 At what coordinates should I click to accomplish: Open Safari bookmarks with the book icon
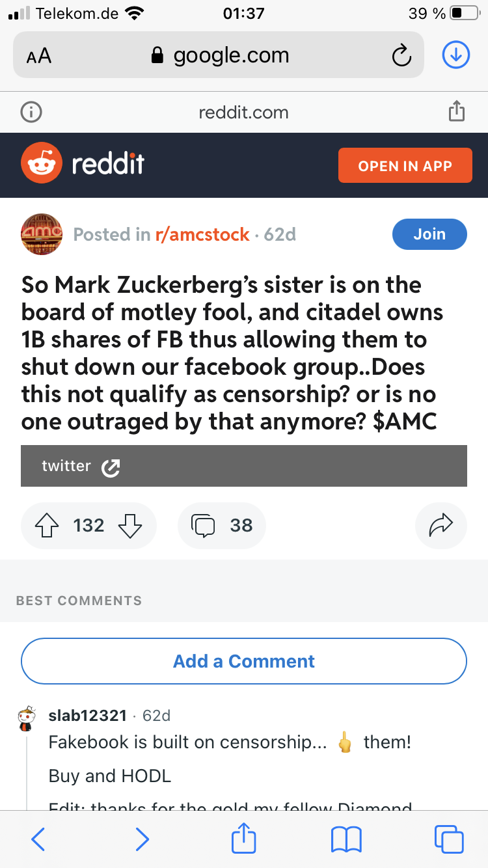point(346,839)
